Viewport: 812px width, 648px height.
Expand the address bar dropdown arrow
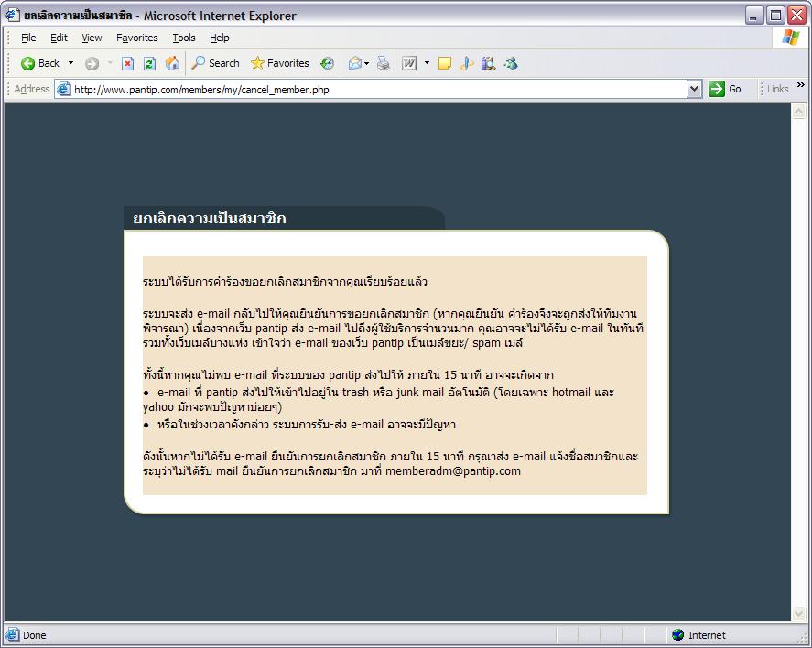coord(694,89)
